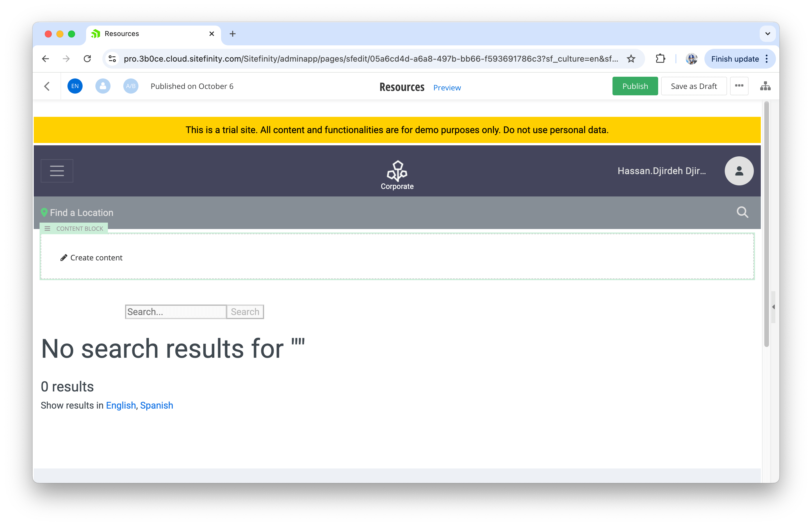The width and height of the screenshot is (812, 526).
Task: Click the Publish button
Action: click(x=636, y=86)
